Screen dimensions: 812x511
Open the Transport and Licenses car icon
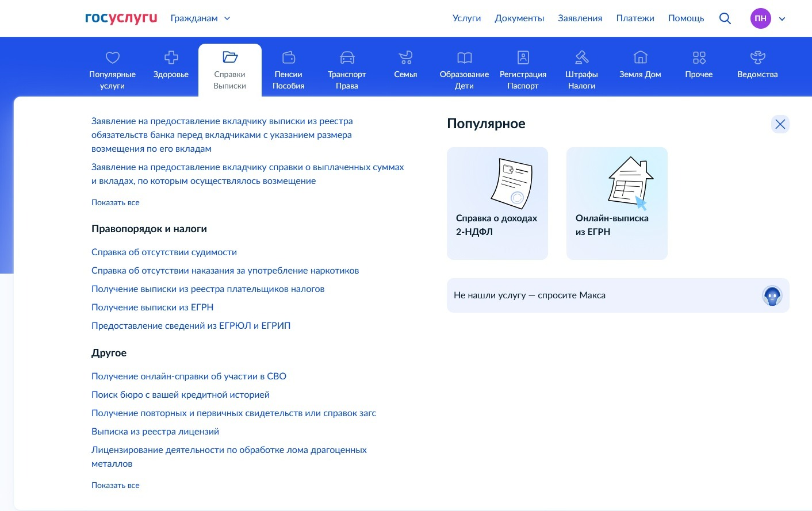347,57
